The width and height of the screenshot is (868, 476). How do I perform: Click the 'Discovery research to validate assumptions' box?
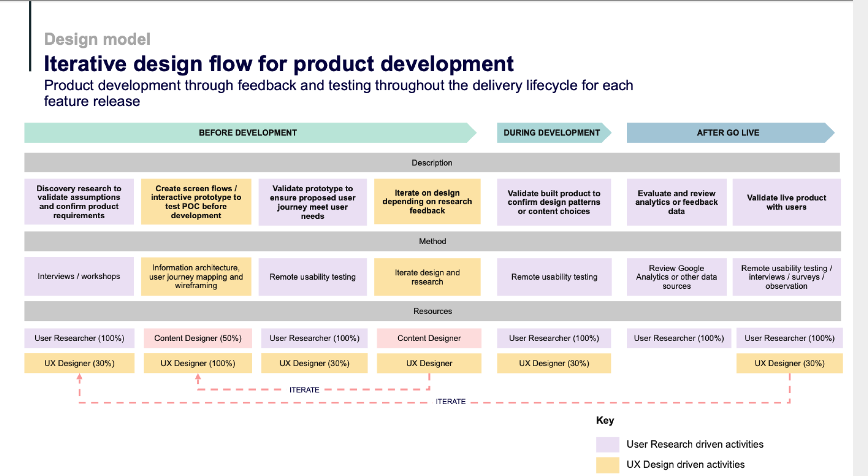[x=79, y=202]
